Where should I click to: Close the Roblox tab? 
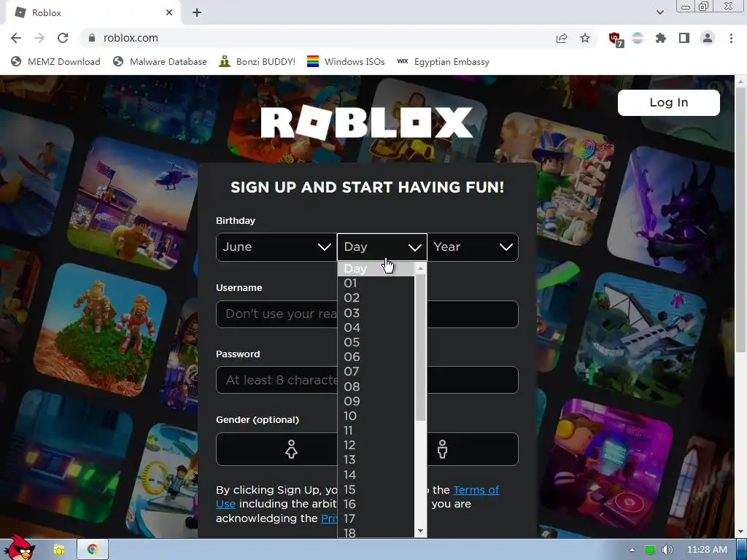click(x=169, y=13)
